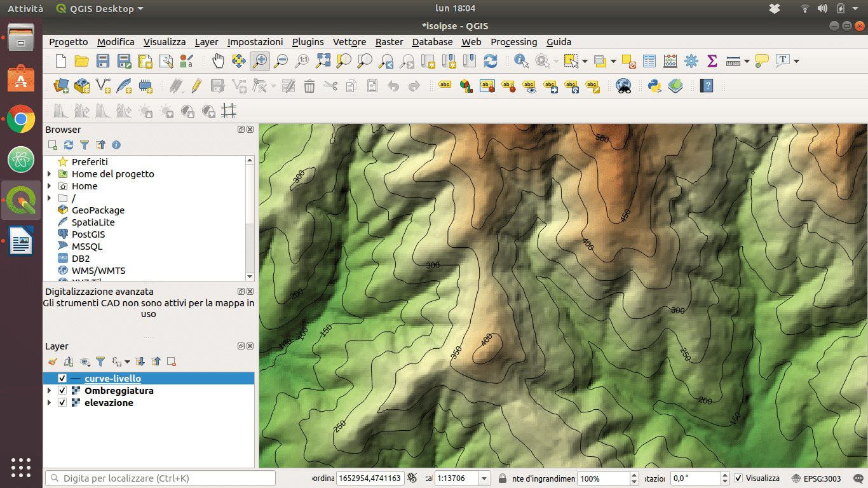This screenshot has height=488, width=868.
Task: Create a new blank project
Action: pos(61,61)
